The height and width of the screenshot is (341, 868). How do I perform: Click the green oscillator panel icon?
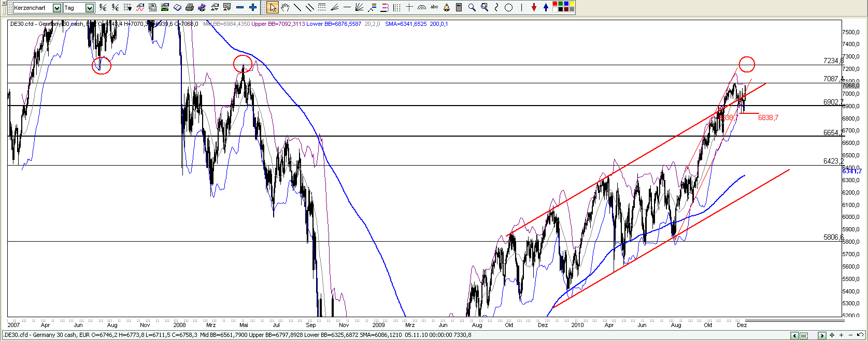tap(165, 7)
